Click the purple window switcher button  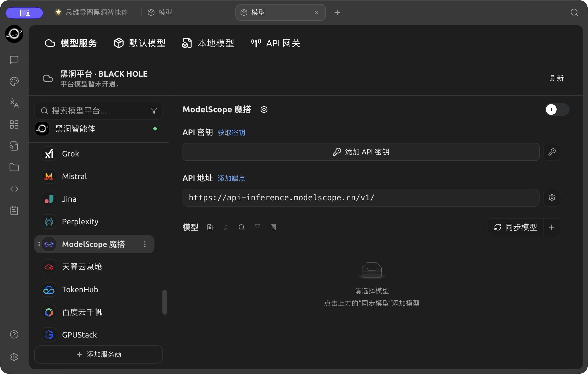(25, 13)
